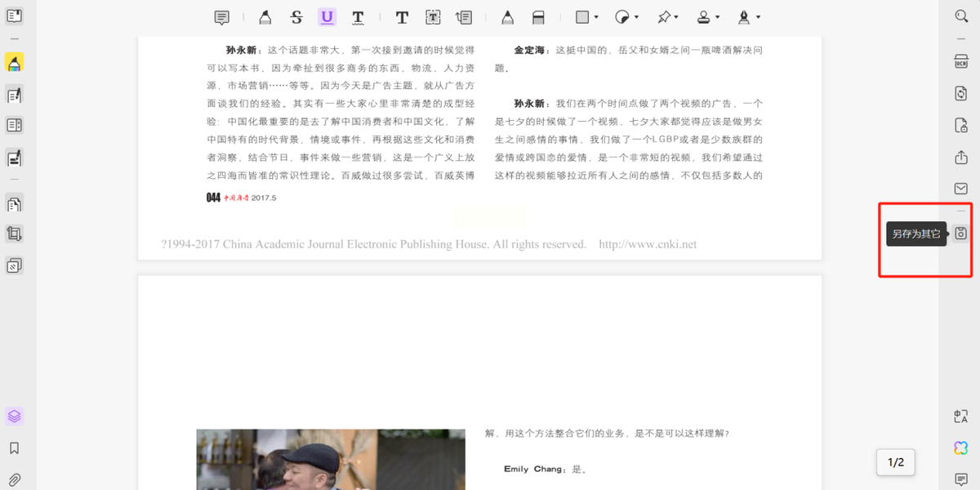
Task: Switch to comment mode in left sidebar
Action: coord(14,62)
